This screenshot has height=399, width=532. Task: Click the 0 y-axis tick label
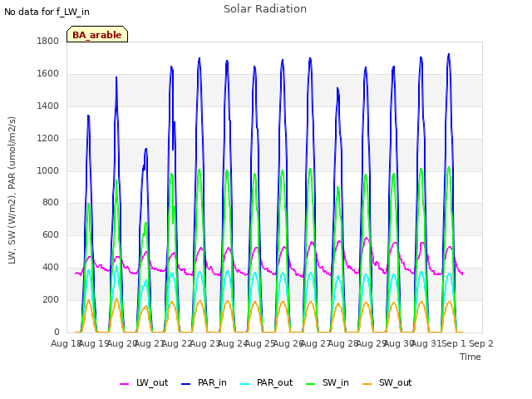pos(57,332)
